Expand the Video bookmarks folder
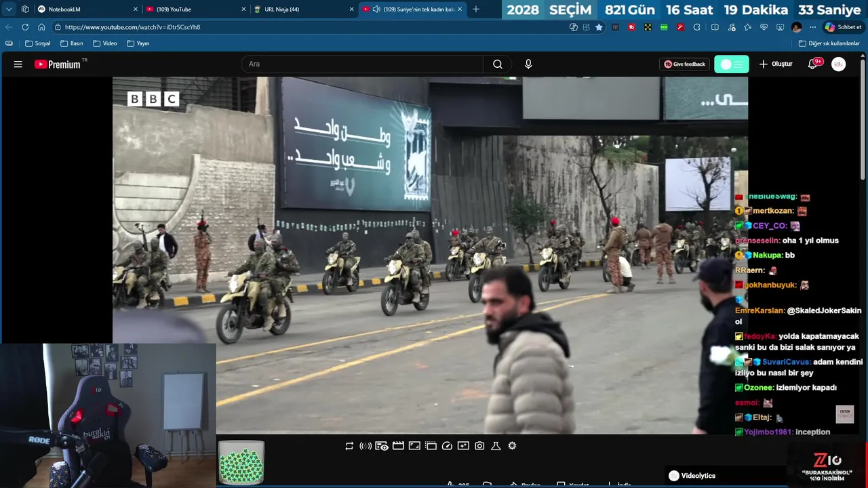The width and height of the screenshot is (868, 488). tap(105, 43)
